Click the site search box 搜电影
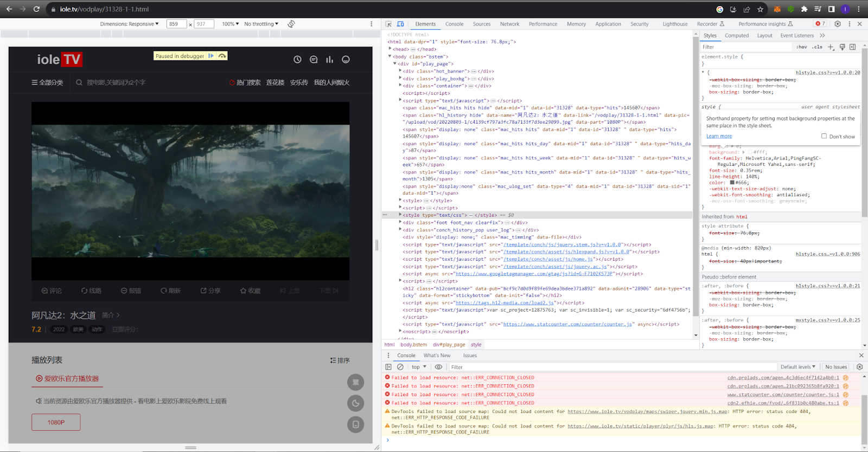This screenshot has height=452, width=868. (116, 82)
